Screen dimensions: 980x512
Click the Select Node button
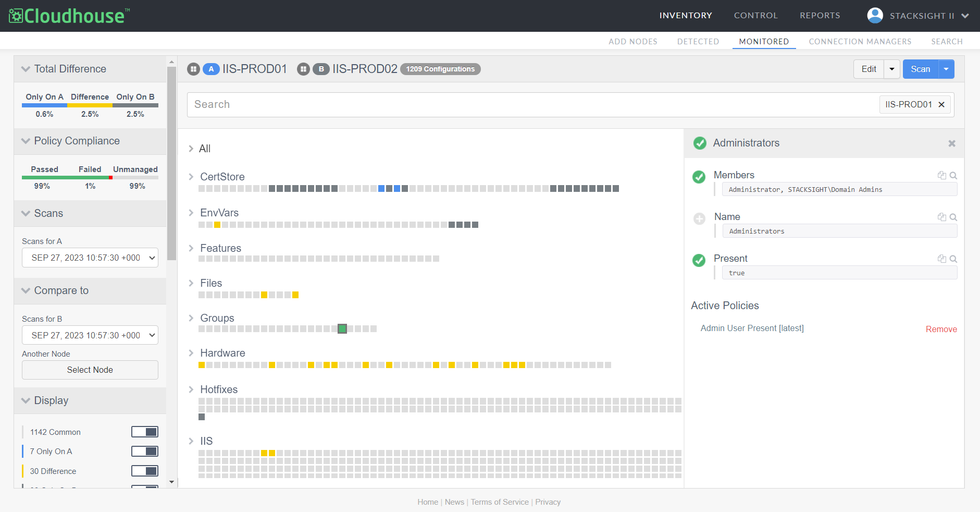(90, 370)
